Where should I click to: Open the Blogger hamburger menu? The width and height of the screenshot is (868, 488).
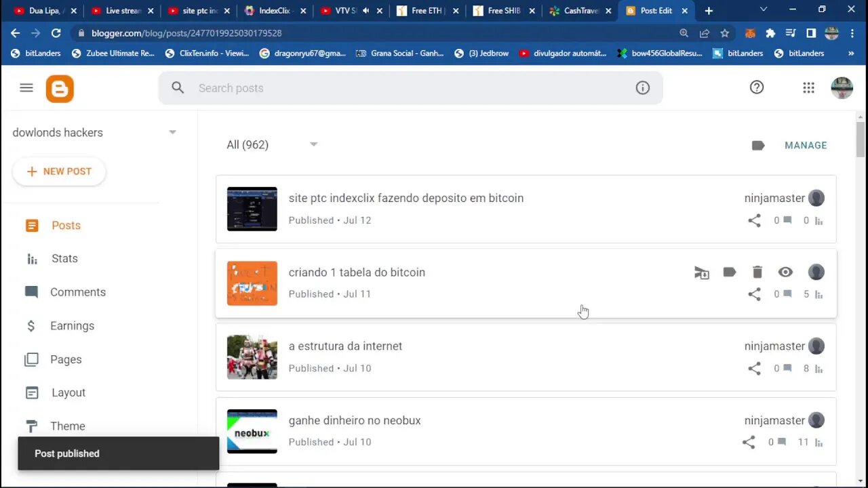[26, 87]
